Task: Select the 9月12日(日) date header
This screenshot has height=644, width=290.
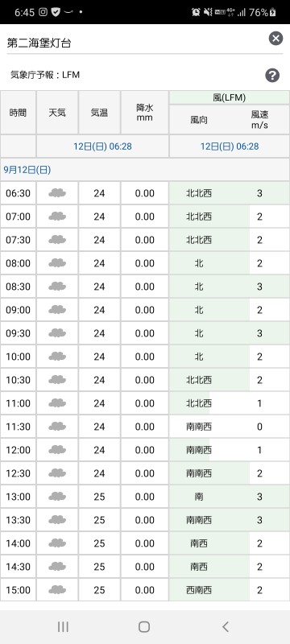Action: click(x=27, y=170)
